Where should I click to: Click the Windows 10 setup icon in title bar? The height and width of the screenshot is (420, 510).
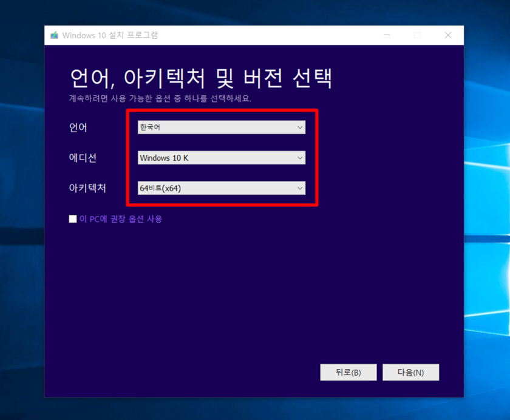pyautogui.click(x=54, y=35)
